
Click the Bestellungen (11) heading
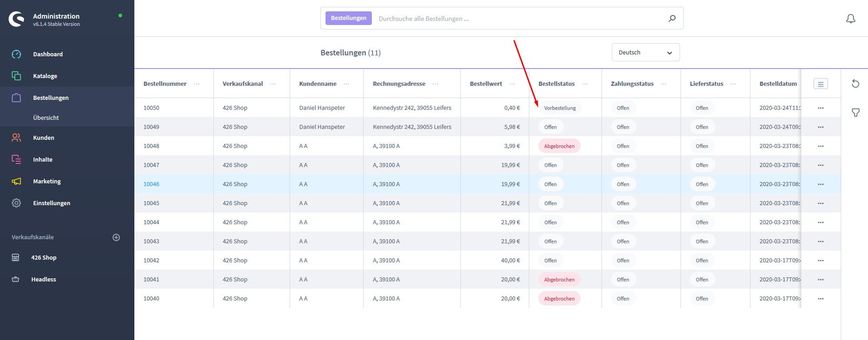350,53
